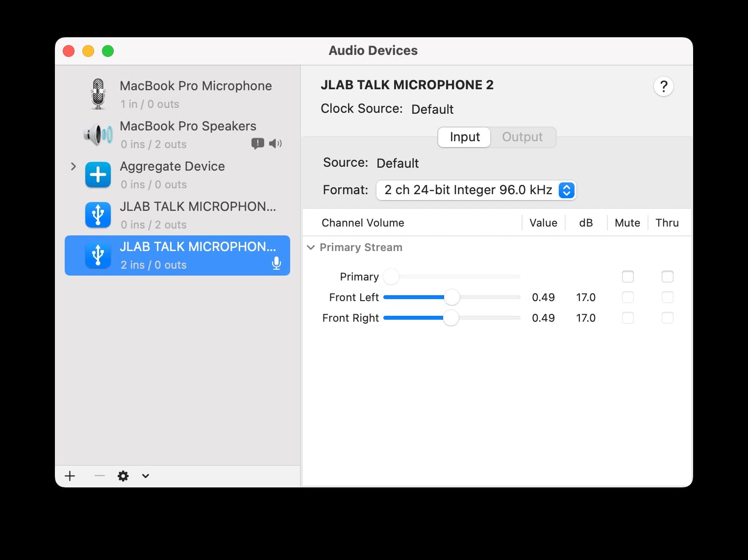Add a new device with plus button
This screenshot has width=748, height=560.
tap(70, 476)
